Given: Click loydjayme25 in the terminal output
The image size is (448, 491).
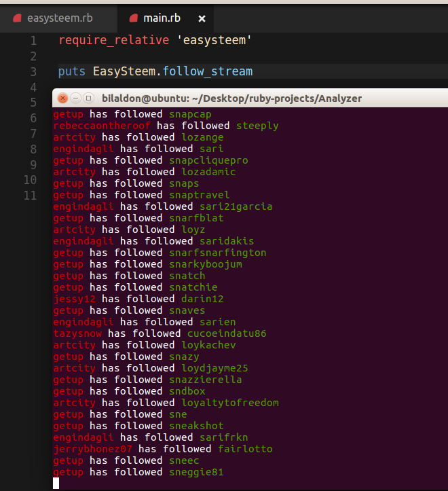Looking at the screenshot, I should (x=214, y=369).
